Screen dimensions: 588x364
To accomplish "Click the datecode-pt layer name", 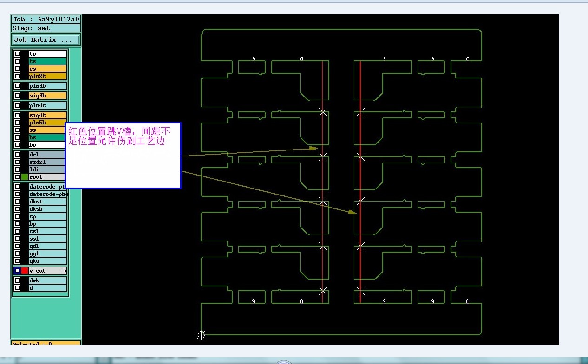I will tap(48, 187).
